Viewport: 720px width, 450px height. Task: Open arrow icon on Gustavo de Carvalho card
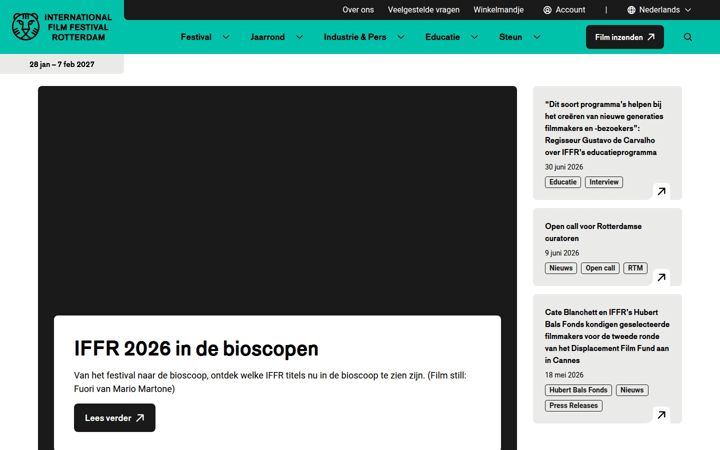[661, 191]
